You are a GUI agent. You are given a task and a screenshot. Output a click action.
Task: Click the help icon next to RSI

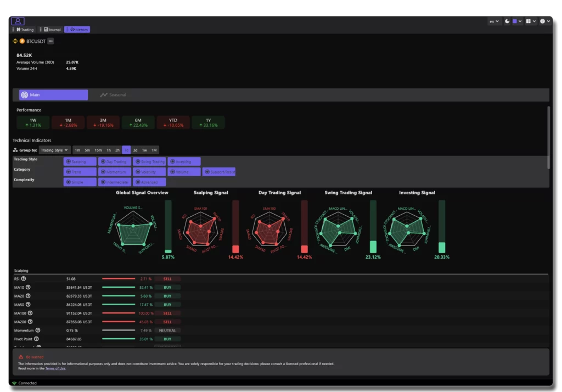tap(24, 279)
